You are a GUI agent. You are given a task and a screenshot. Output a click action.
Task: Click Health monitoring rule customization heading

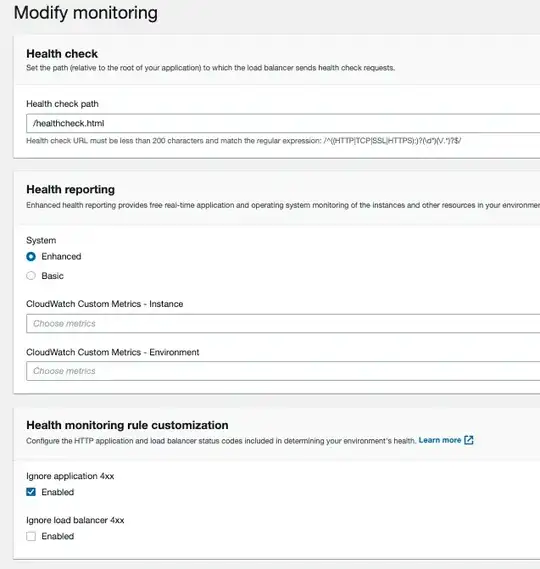point(127,425)
